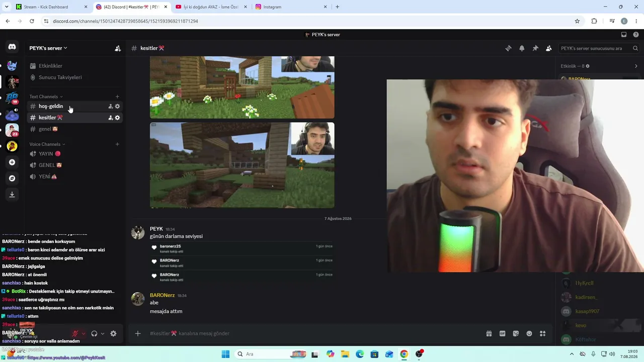Join the YENİ voice channel
Image resolution: width=644 pixels, height=362 pixels.
(48, 176)
